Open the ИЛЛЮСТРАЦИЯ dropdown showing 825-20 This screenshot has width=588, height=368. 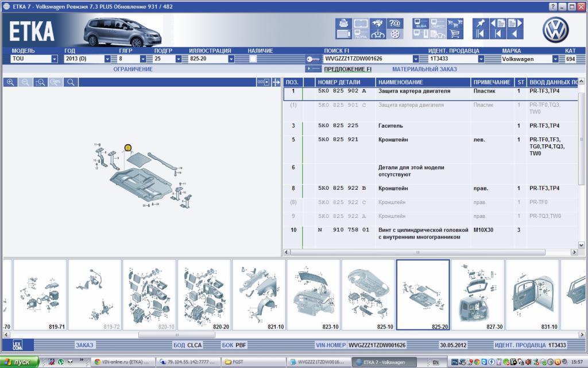(231, 59)
